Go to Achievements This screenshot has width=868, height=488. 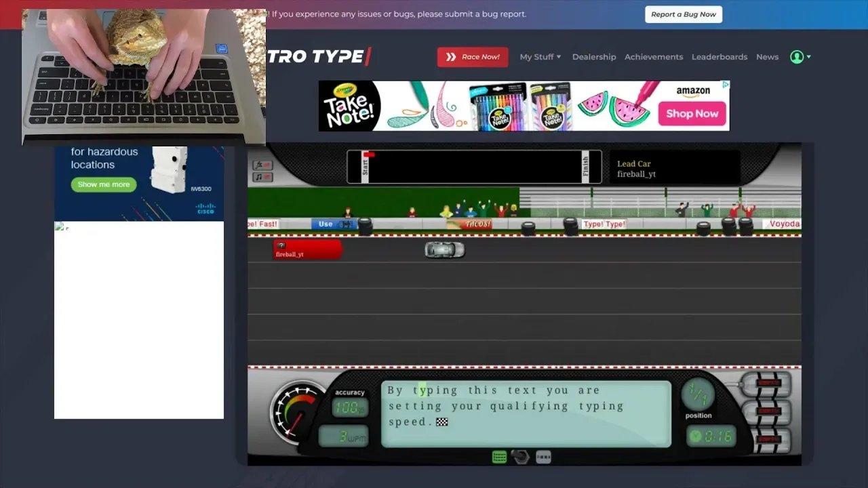pos(654,57)
